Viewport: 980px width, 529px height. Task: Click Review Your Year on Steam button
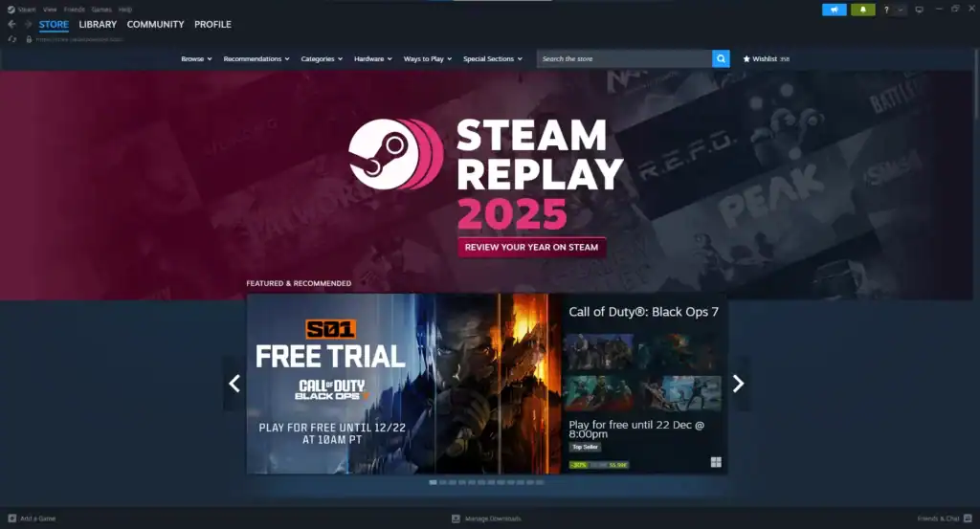coord(531,248)
